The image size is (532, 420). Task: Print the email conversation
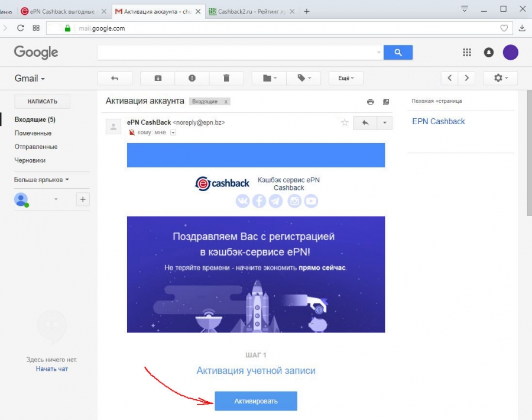click(370, 102)
